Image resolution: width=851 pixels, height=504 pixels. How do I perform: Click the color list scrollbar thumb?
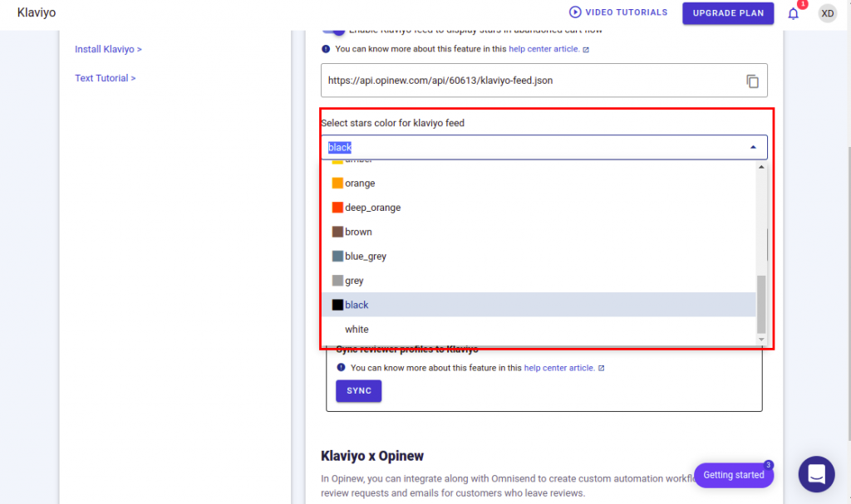[761, 304]
